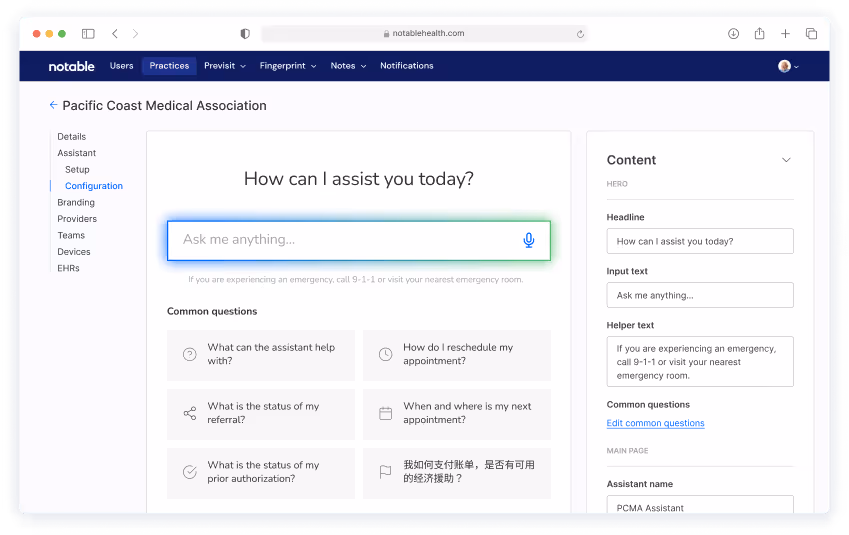
Task: Expand the Fingerprint dropdown menu
Action: coord(288,66)
